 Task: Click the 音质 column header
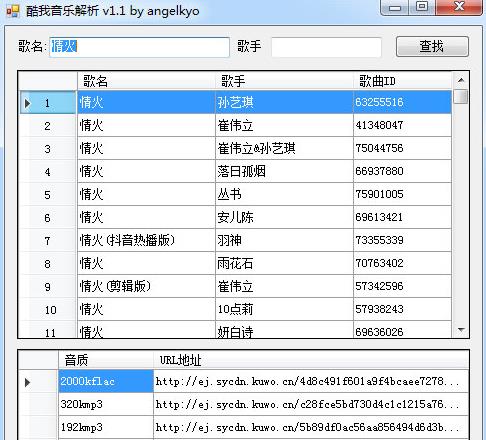point(106,360)
